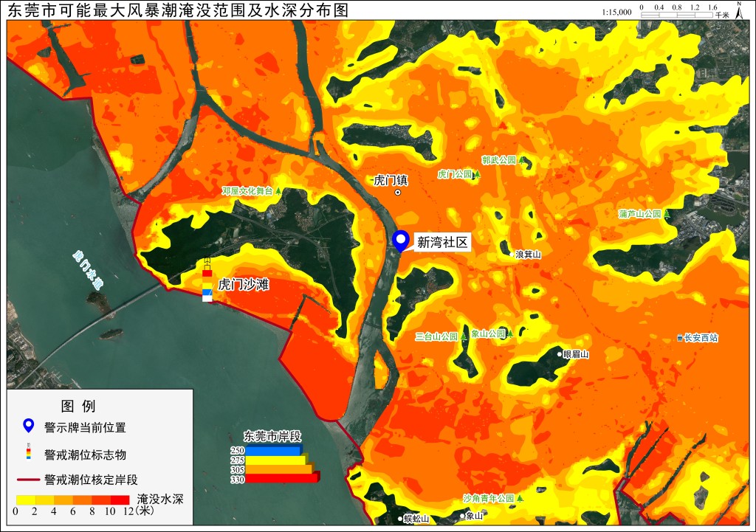Image resolution: width=756 pixels, height=532 pixels.
Task: Click the tree icon beside 虎门公园
Action: (x=477, y=174)
